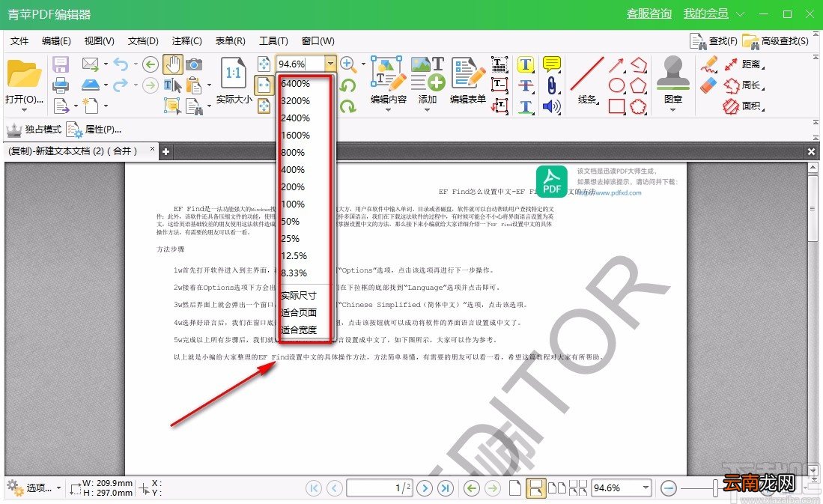Open a file with the 打开 folder icon
The width and height of the screenshot is (823, 504).
tap(24, 73)
